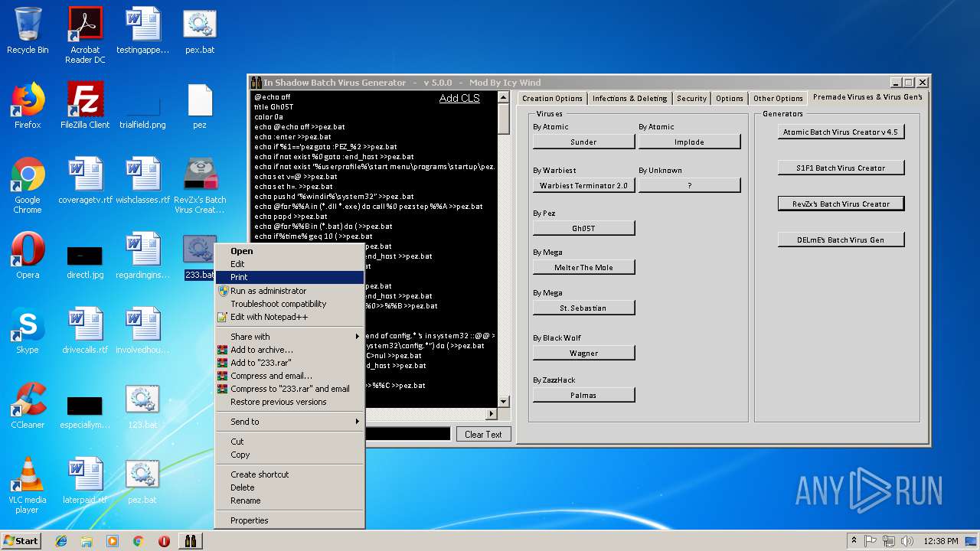Open regardingins... document icon
Screen dimensions: 980x551
142,256
